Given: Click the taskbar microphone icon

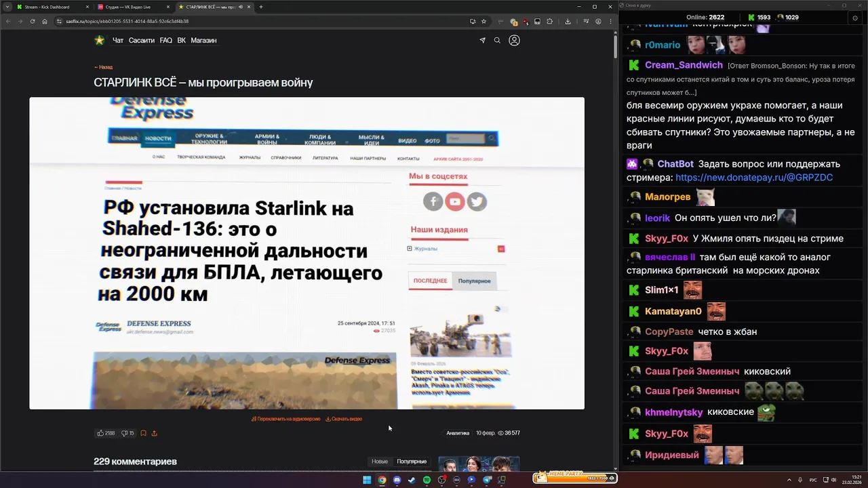Looking at the screenshot, I should (800, 480).
